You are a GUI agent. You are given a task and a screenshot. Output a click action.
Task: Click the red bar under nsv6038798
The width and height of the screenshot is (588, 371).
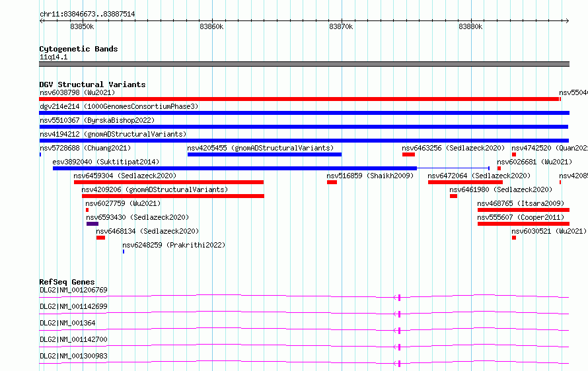pos(299,99)
